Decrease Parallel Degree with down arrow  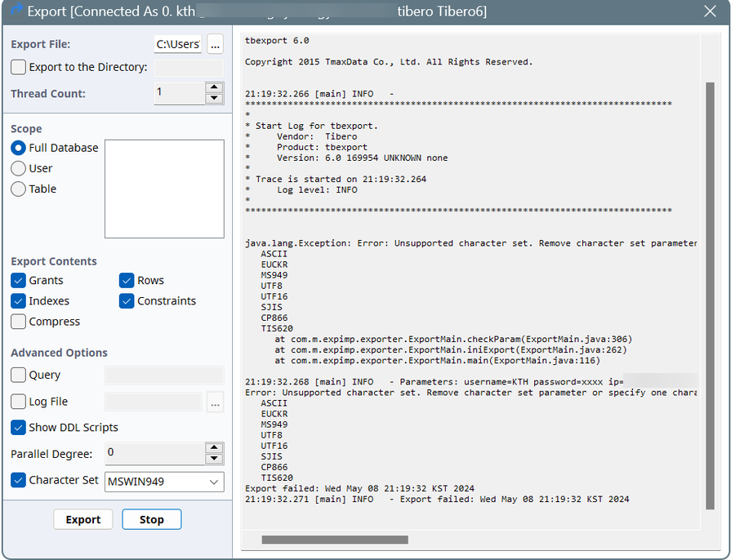point(214,459)
